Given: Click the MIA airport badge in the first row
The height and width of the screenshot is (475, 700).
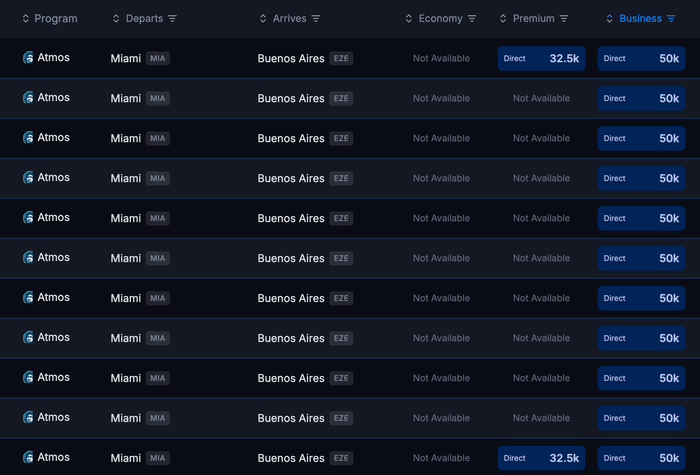Looking at the screenshot, I should tap(158, 58).
